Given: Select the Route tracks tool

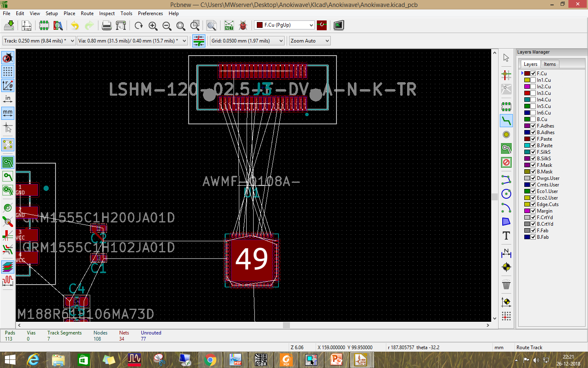Looking at the screenshot, I should pyautogui.click(x=506, y=121).
